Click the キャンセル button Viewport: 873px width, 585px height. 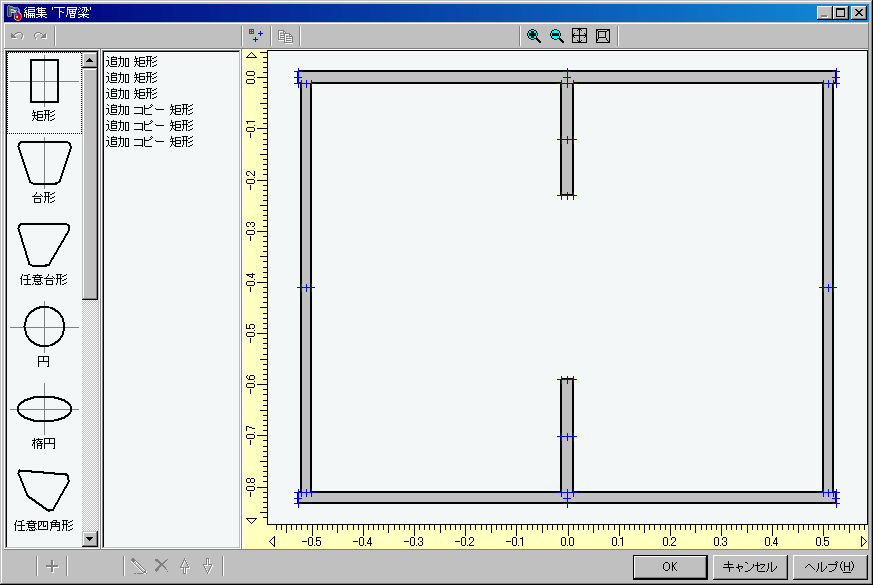point(749,567)
